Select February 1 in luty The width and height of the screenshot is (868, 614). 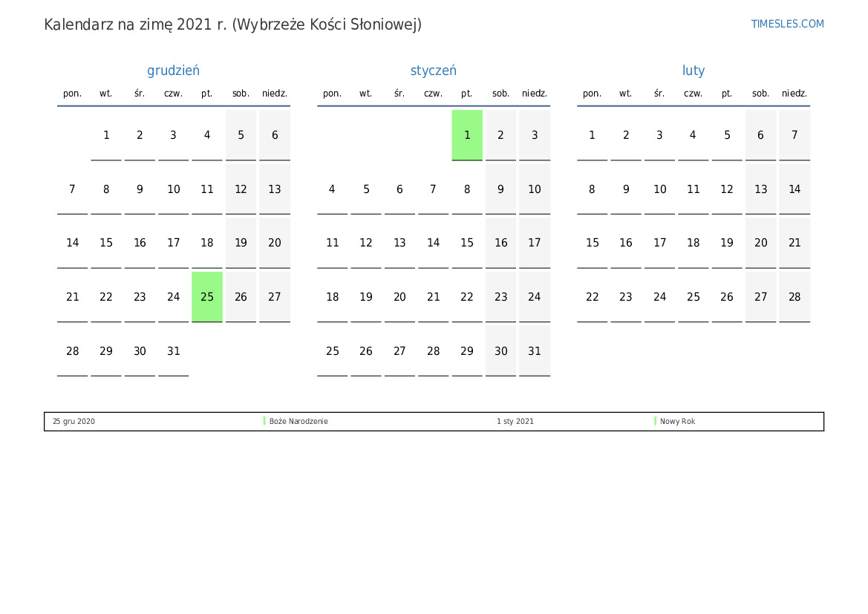click(x=592, y=135)
